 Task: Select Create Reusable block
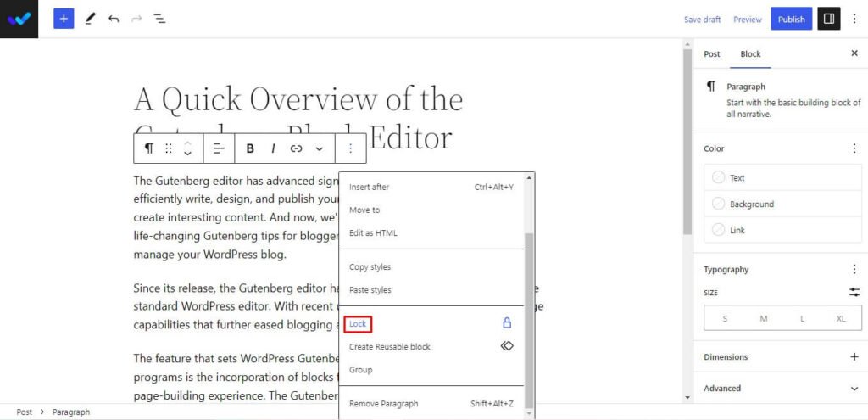(x=431, y=346)
